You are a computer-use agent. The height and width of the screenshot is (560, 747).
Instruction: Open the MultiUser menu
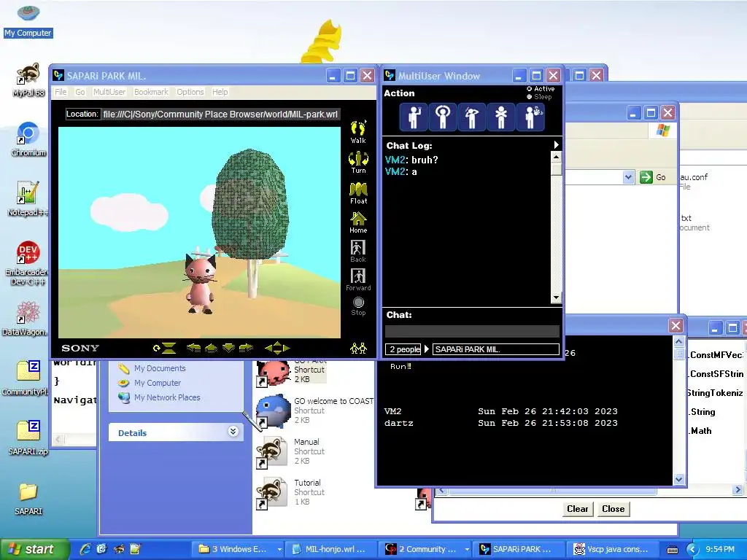point(109,92)
